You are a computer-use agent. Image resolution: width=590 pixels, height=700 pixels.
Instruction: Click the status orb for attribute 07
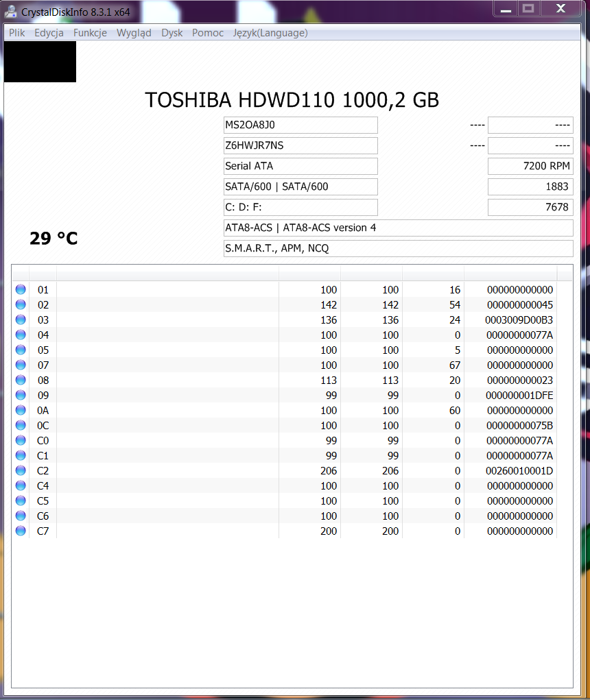[x=21, y=365]
